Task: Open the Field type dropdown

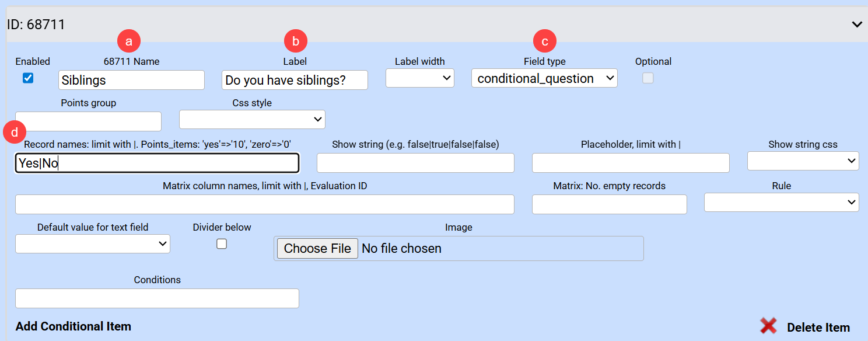Action: click(x=544, y=78)
